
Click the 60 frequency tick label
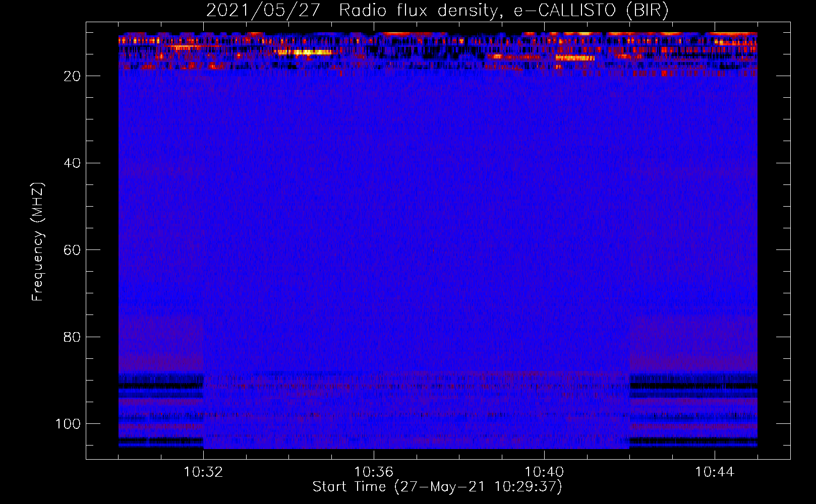pyautogui.click(x=72, y=250)
